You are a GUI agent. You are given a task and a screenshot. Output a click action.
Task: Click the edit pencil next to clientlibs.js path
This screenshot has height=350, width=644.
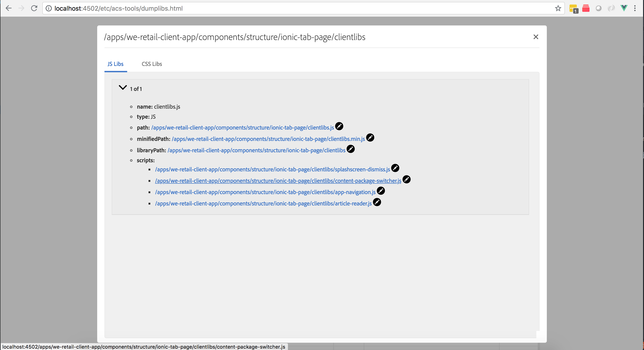click(x=339, y=126)
